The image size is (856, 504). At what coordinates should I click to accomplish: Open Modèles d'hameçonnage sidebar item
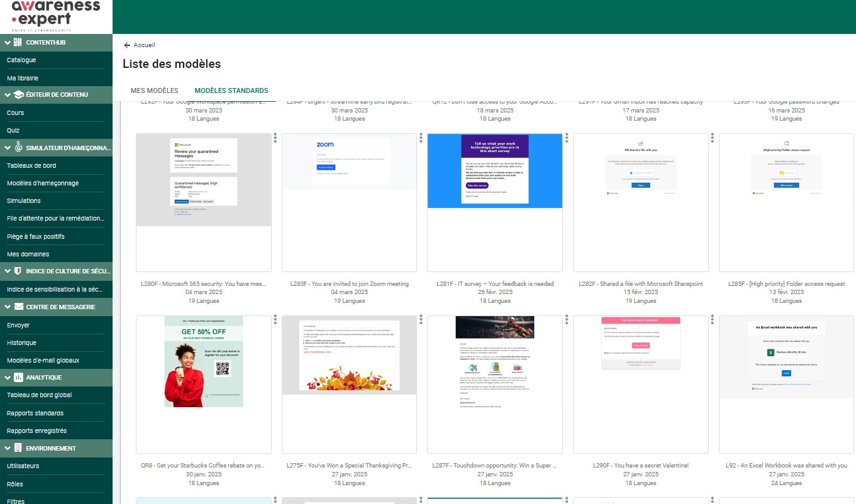pos(43,183)
